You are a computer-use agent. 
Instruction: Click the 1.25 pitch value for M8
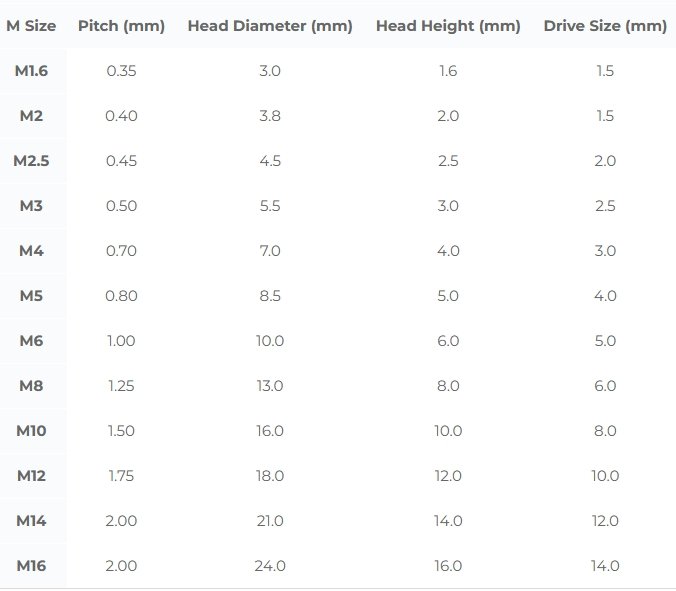click(x=121, y=386)
